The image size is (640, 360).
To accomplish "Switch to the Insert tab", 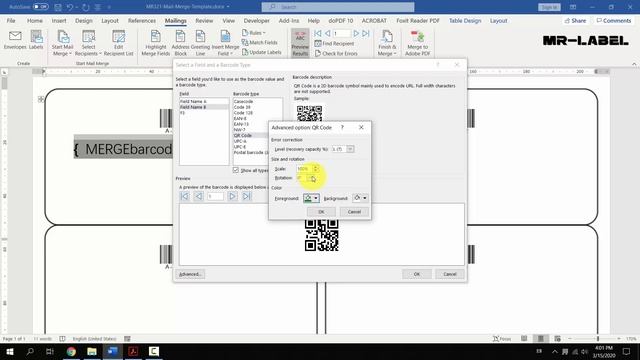I will [59, 20].
